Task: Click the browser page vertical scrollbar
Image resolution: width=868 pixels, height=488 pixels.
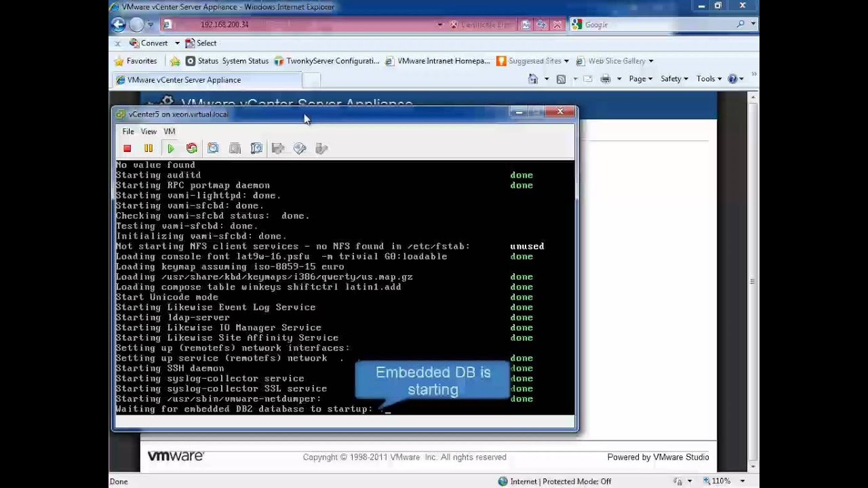Action: click(x=753, y=281)
